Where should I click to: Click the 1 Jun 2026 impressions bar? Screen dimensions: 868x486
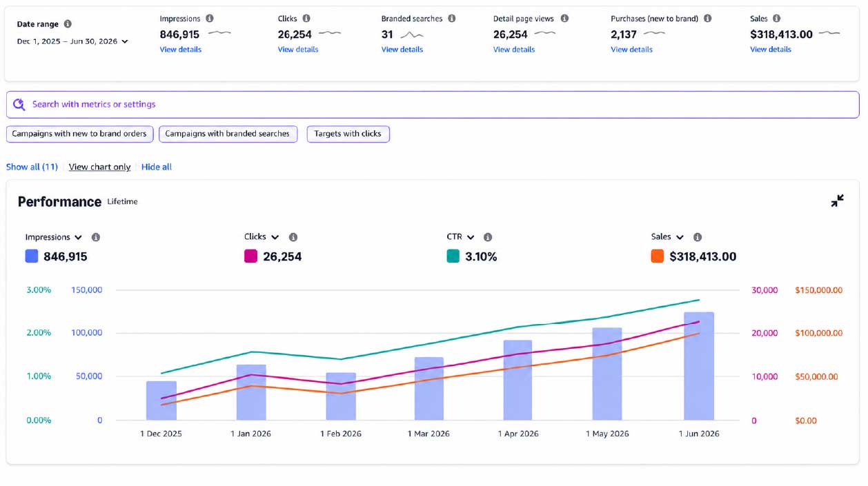[699, 366]
